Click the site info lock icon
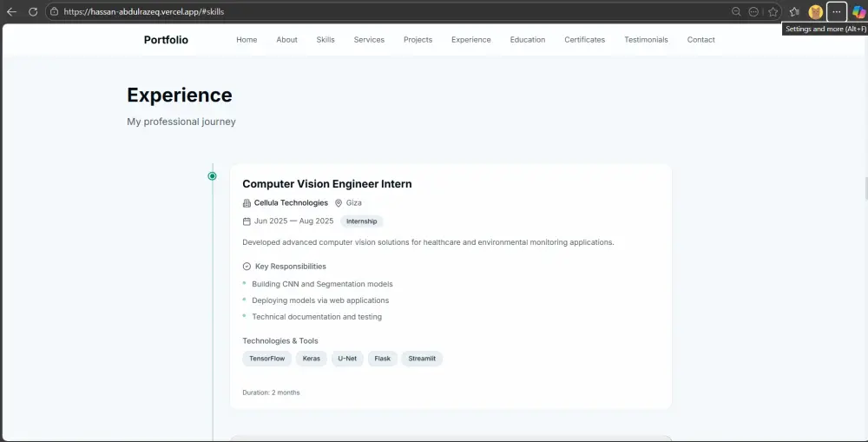The image size is (868, 442). (x=54, y=12)
